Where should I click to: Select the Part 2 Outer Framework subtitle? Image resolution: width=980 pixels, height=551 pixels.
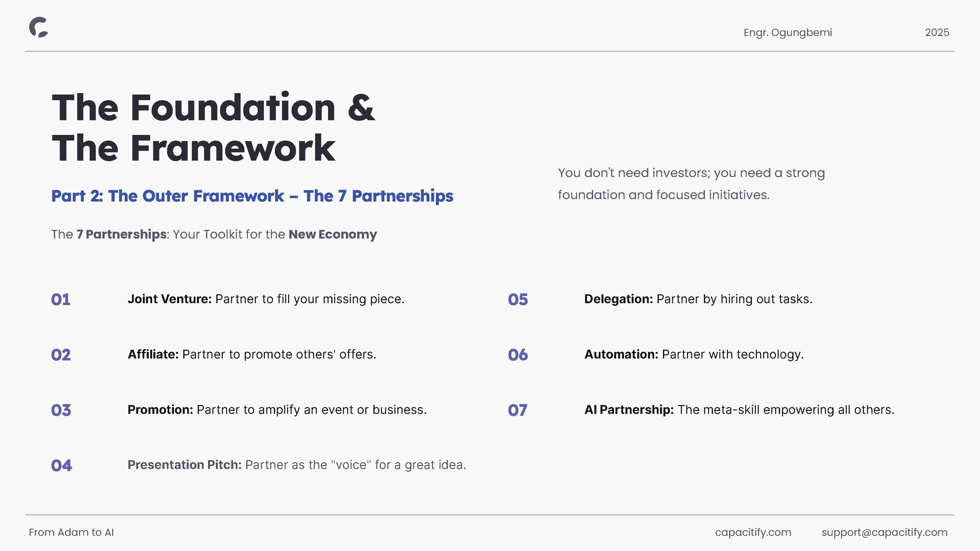click(x=252, y=196)
